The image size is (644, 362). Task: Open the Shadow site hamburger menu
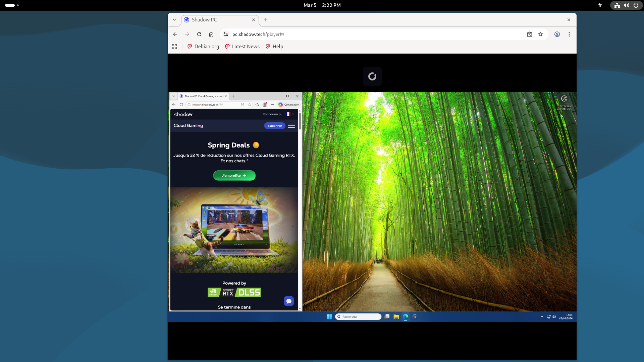tap(291, 126)
